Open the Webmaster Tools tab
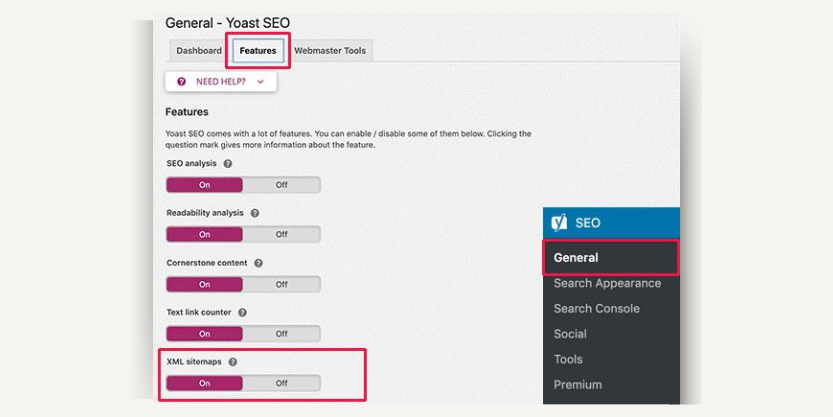The height and width of the screenshot is (417, 833). 330,51
